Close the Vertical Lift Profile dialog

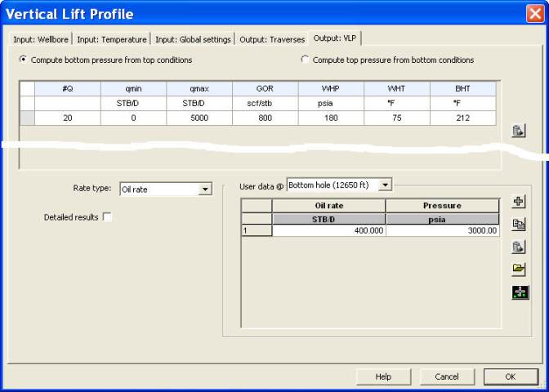click(534, 14)
